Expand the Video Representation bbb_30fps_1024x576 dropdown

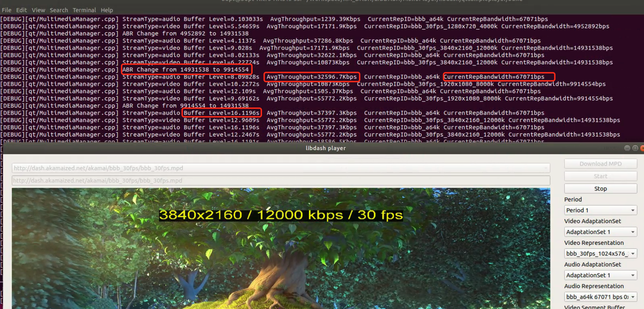click(x=600, y=253)
